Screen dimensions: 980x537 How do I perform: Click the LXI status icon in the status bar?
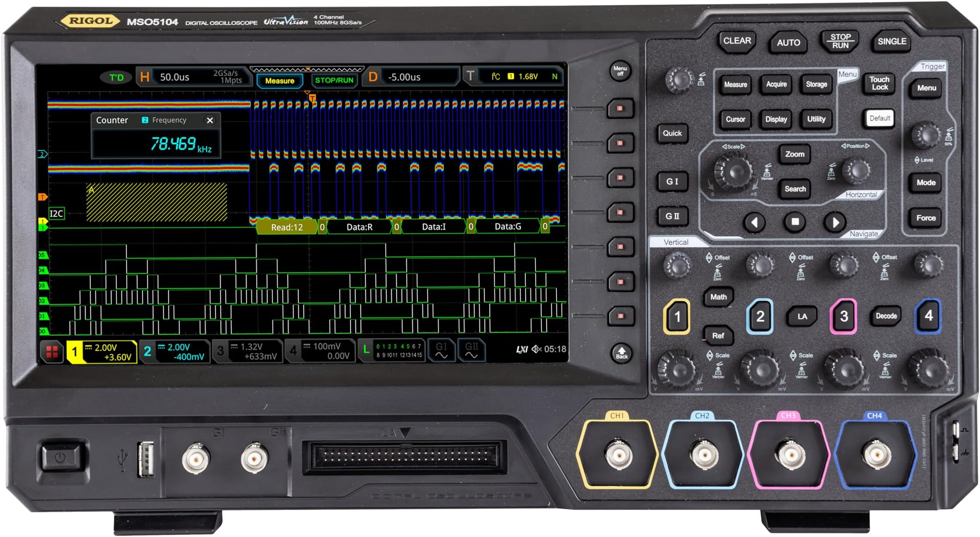coord(522,349)
